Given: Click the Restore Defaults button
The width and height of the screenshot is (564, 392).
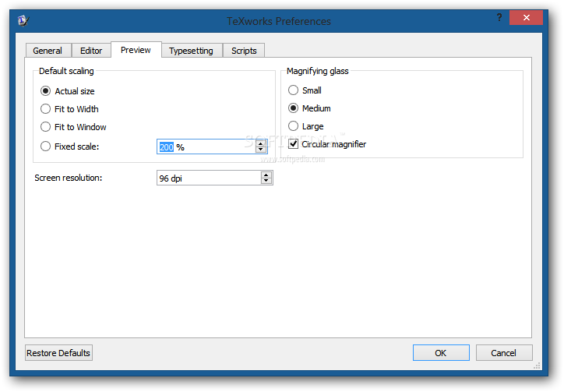Looking at the screenshot, I should (x=58, y=353).
